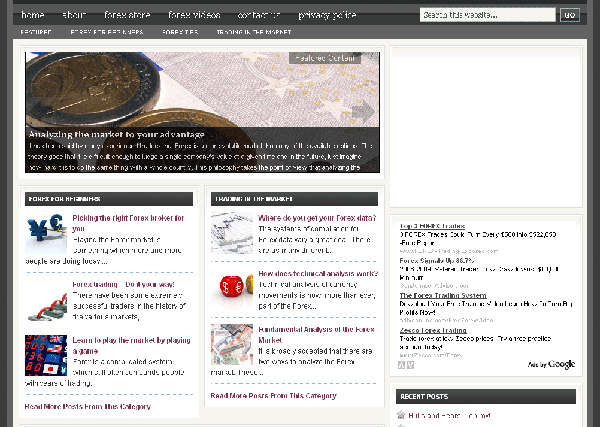Go to the about page
Image resolution: width=600 pixels, height=427 pixels.
[74, 15]
